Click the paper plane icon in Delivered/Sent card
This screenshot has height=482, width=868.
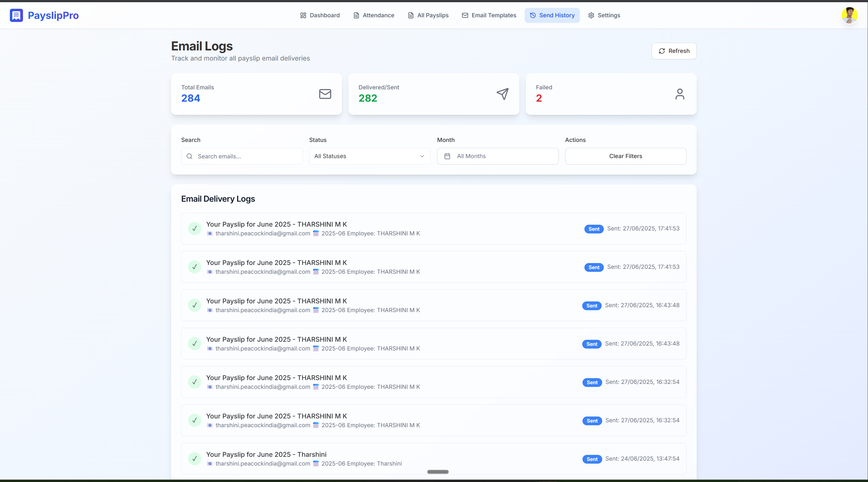[502, 94]
